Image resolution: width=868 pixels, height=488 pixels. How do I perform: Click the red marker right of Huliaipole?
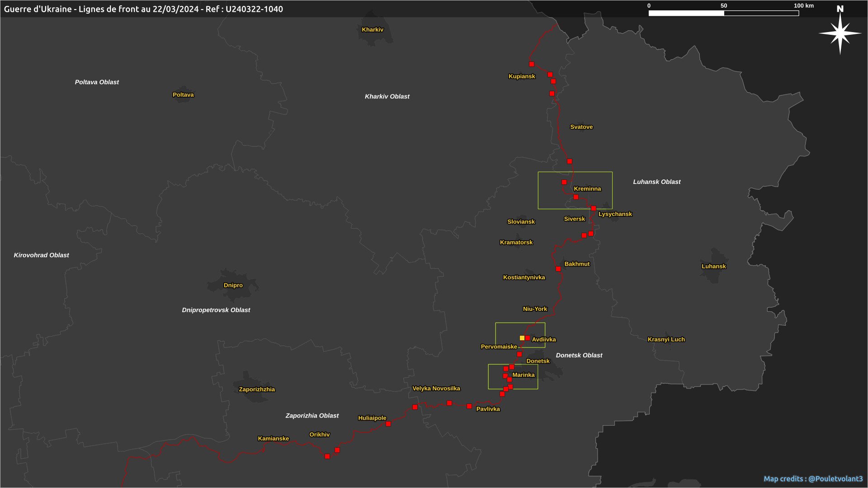pos(388,424)
